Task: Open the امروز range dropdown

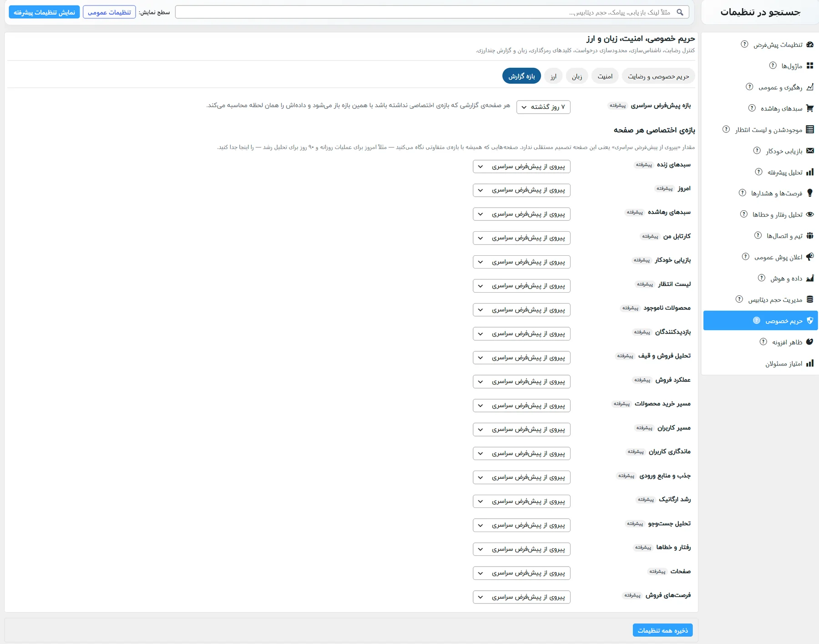Action: click(x=521, y=190)
